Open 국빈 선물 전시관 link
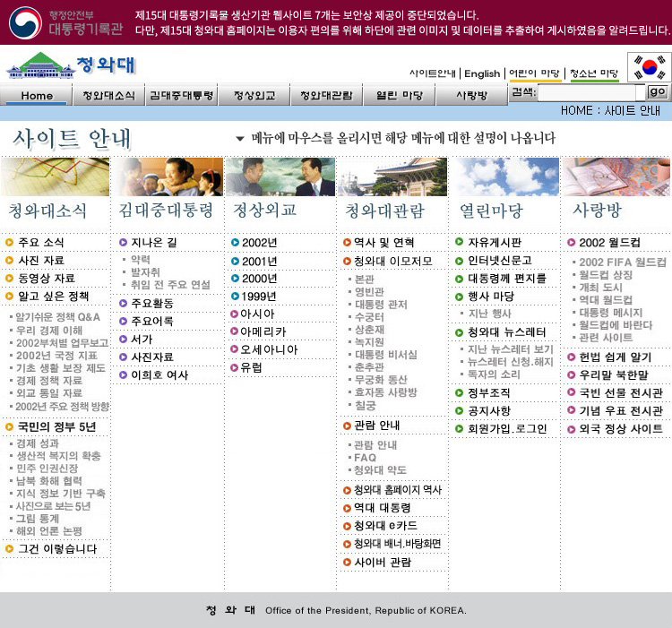 (621, 392)
